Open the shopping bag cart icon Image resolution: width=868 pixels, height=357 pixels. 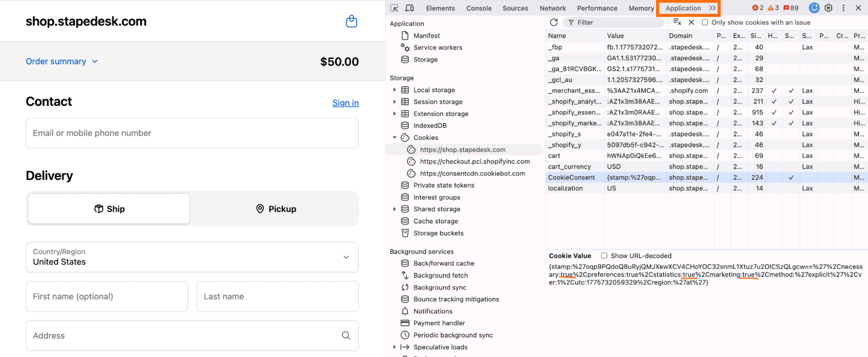pyautogui.click(x=351, y=21)
